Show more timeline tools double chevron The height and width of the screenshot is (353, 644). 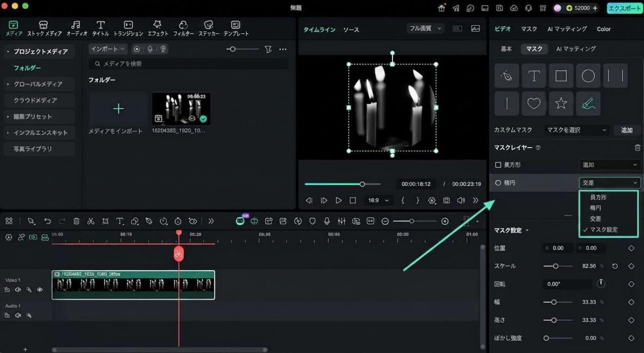point(211,221)
